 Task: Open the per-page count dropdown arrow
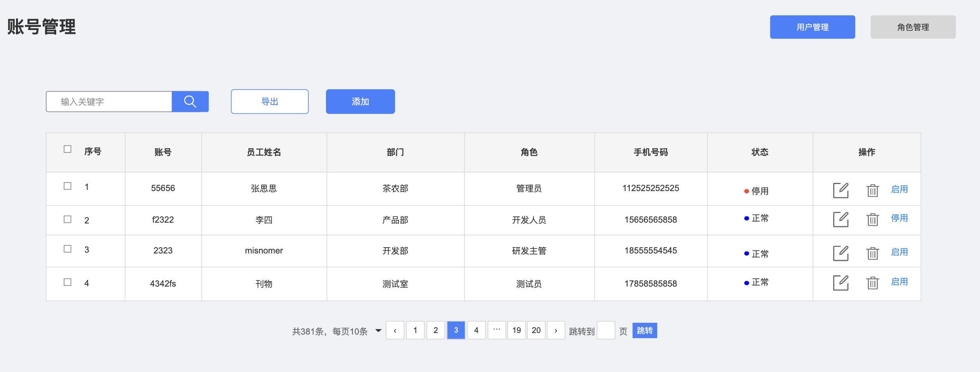(x=378, y=331)
